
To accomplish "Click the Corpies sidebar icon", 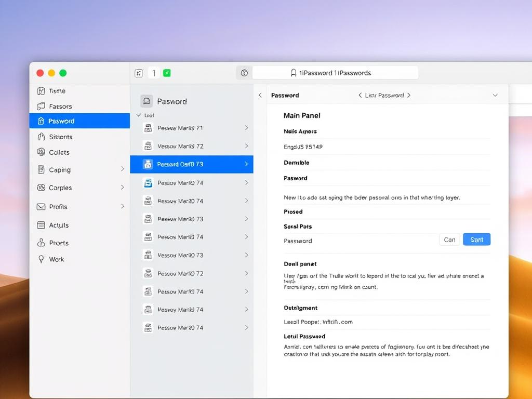I will (41, 188).
